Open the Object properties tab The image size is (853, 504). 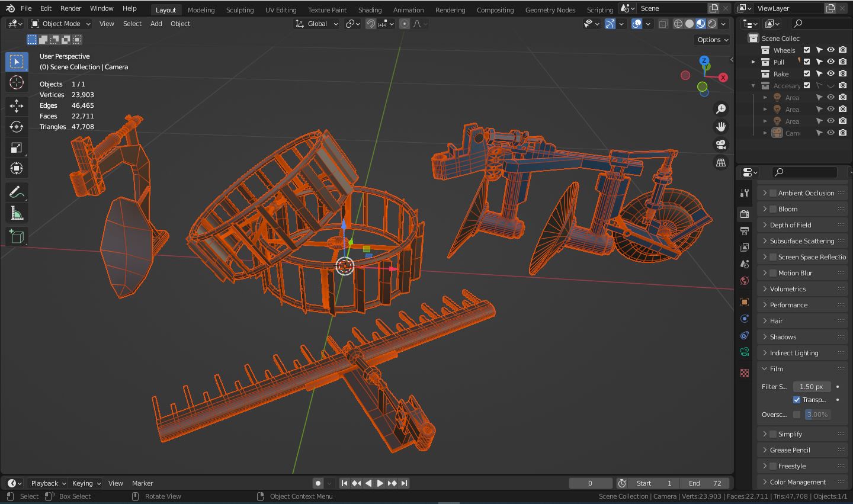pyautogui.click(x=745, y=301)
